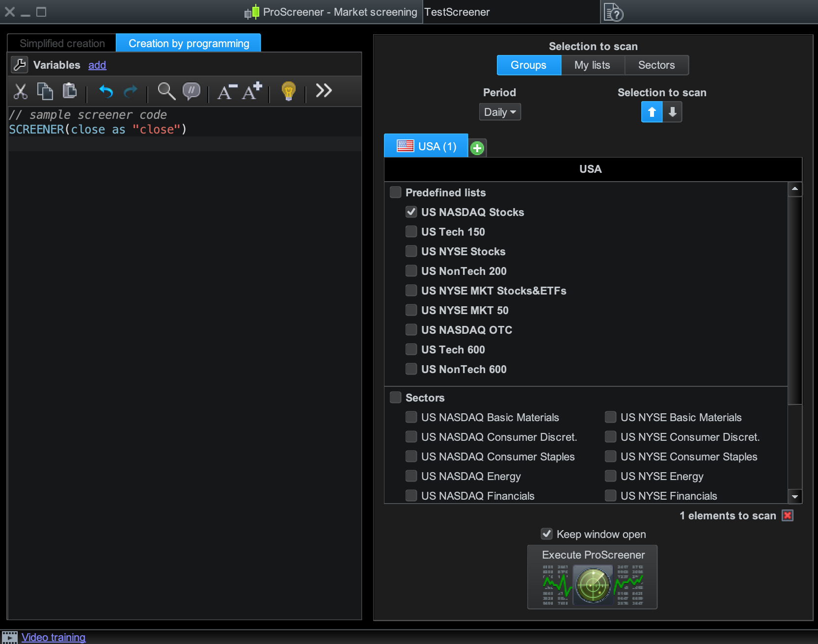Check US NYSE Financials sector
The width and height of the screenshot is (818, 644).
tap(610, 495)
